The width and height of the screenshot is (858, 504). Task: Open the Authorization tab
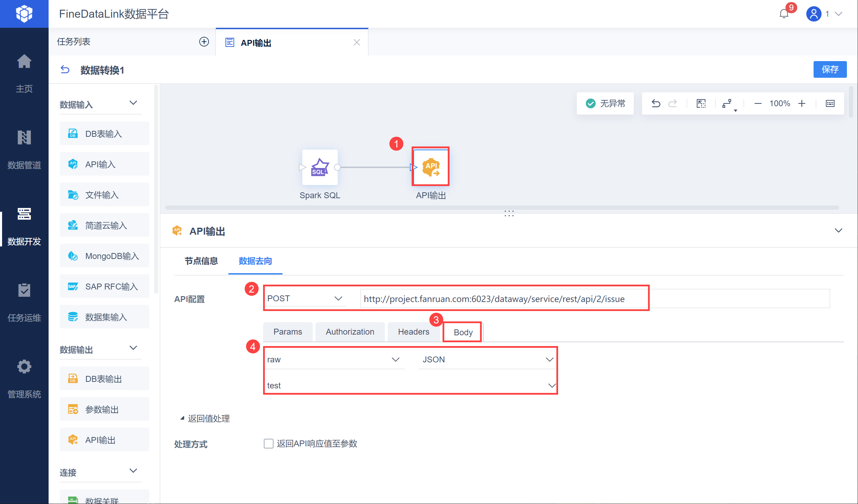(x=350, y=332)
